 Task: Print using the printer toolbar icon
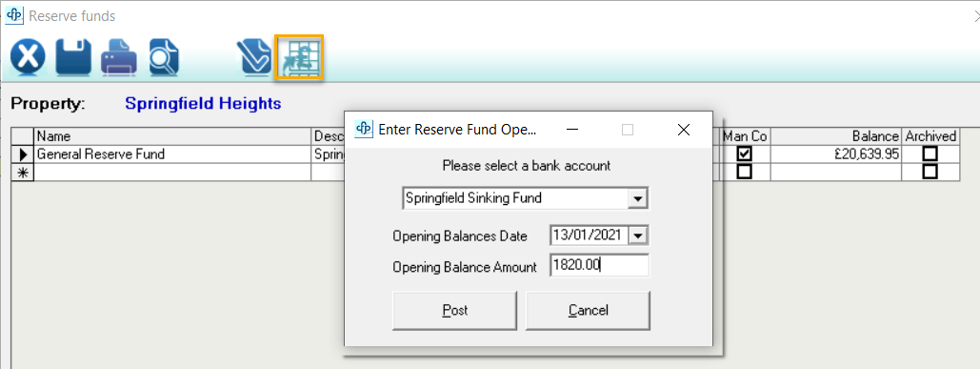pyautogui.click(x=119, y=57)
